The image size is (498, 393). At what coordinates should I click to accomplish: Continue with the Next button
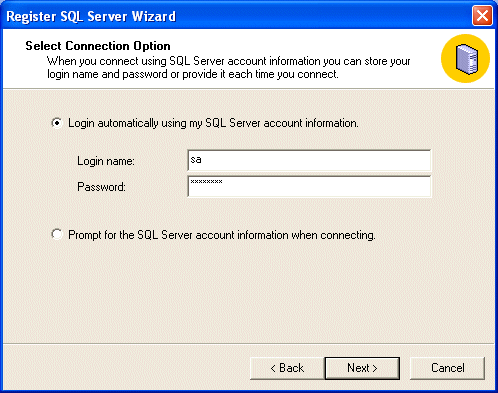362,368
